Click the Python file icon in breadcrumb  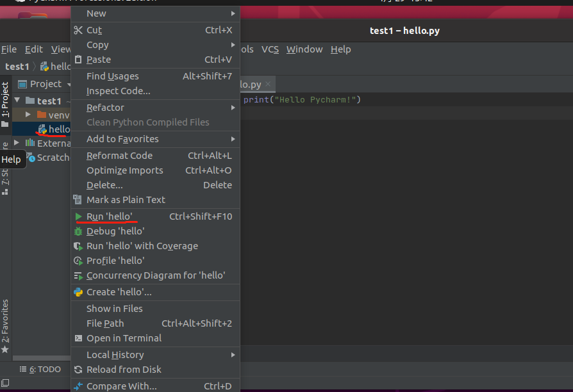(x=44, y=67)
